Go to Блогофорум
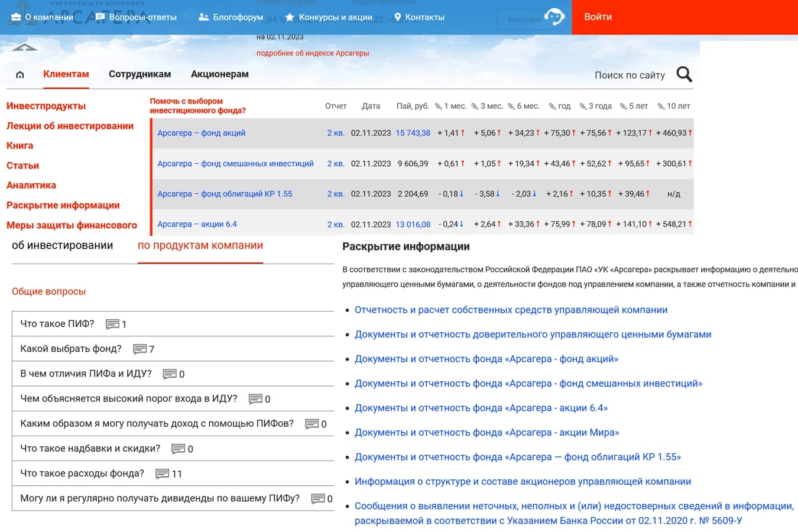The width and height of the screenshot is (798, 532). click(238, 17)
